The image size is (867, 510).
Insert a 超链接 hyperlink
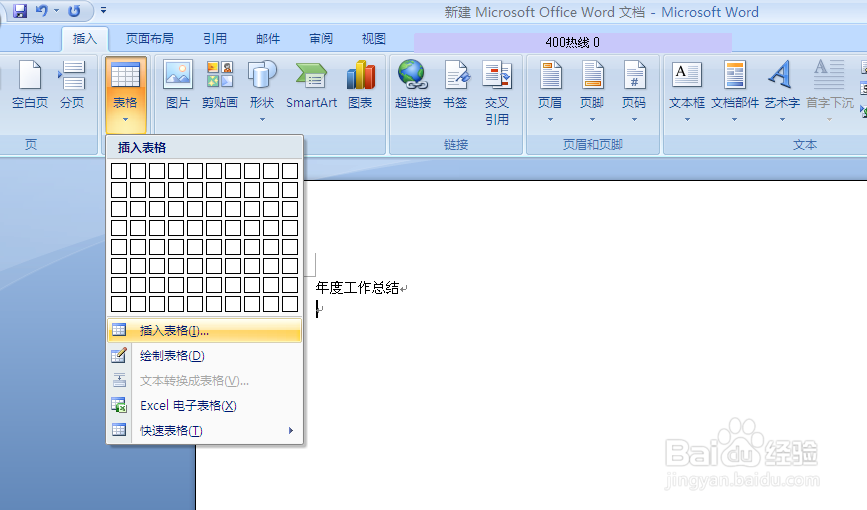[x=412, y=85]
